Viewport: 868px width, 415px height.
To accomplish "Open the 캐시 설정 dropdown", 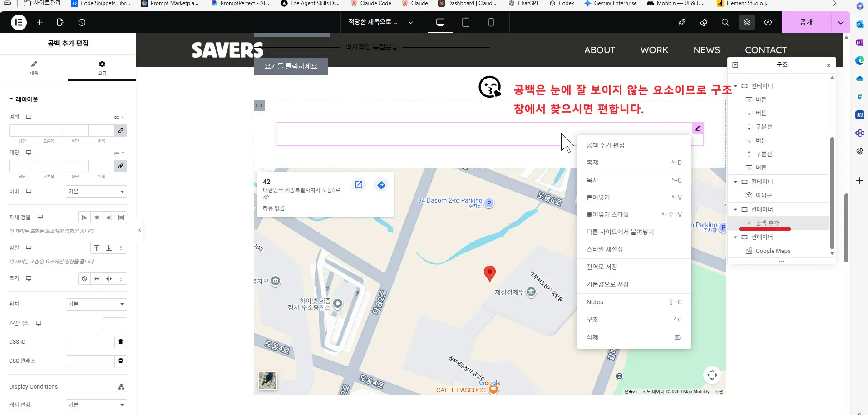I will [x=96, y=405].
